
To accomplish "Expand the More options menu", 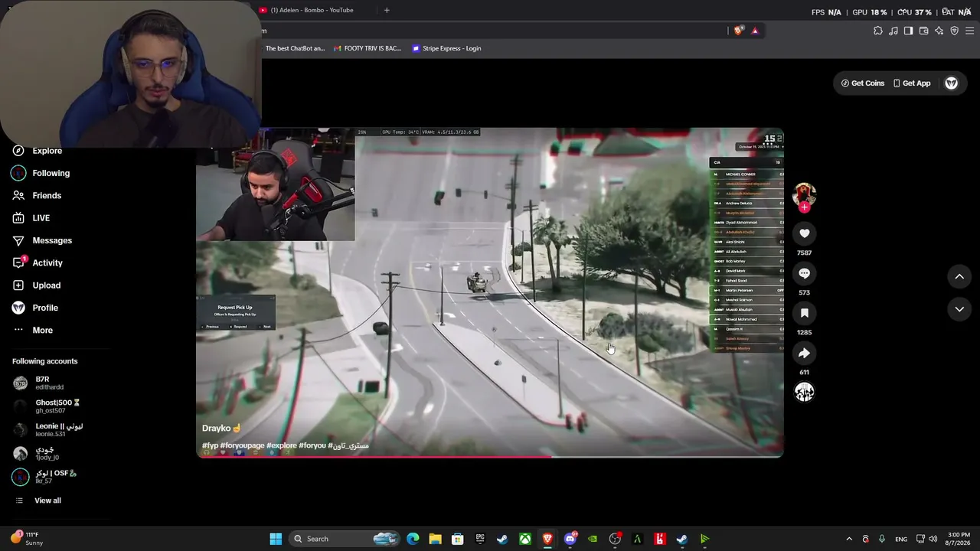I will (x=33, y=331).
